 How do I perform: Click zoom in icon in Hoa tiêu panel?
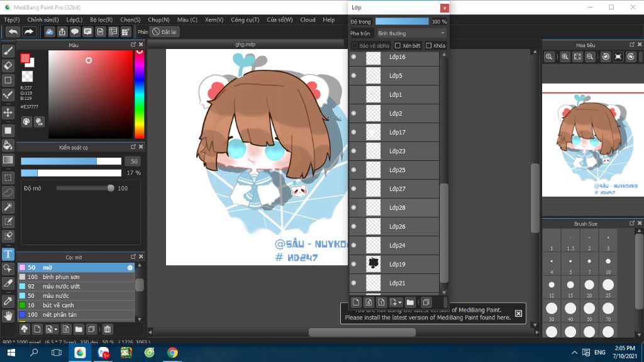click(x=565, y=57)
